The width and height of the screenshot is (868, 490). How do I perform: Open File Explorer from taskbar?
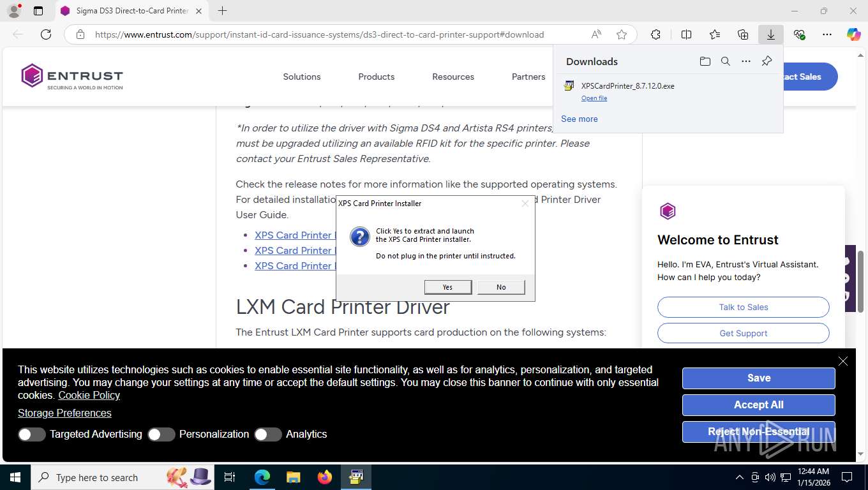[x=293, y=477]
